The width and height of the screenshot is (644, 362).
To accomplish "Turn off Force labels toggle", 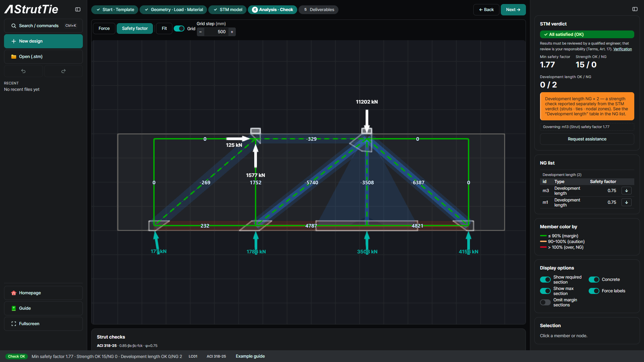I will [594, 291].
